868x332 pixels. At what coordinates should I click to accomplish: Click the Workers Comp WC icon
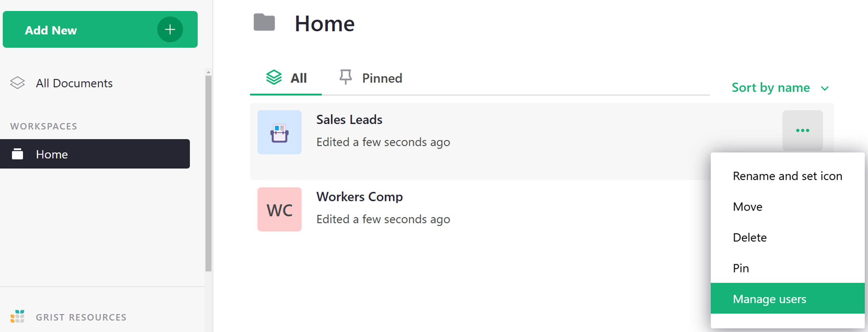(279, 209)
